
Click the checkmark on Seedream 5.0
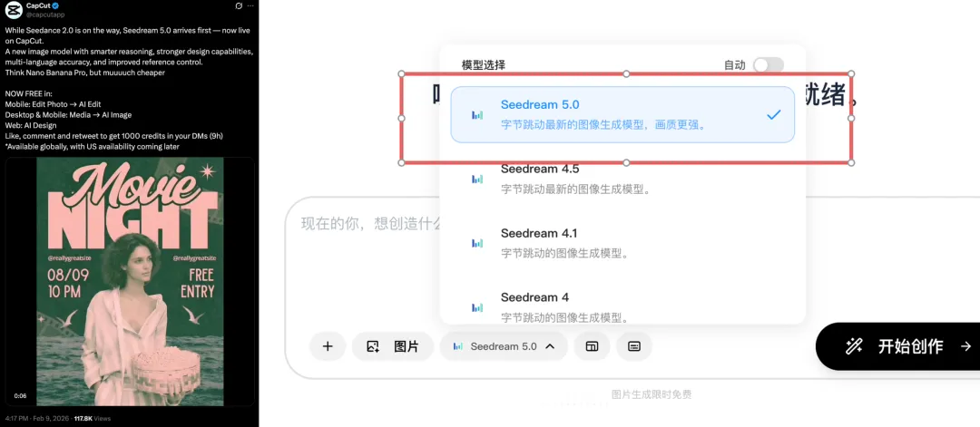pyautogui.click(x=774, y=115)
